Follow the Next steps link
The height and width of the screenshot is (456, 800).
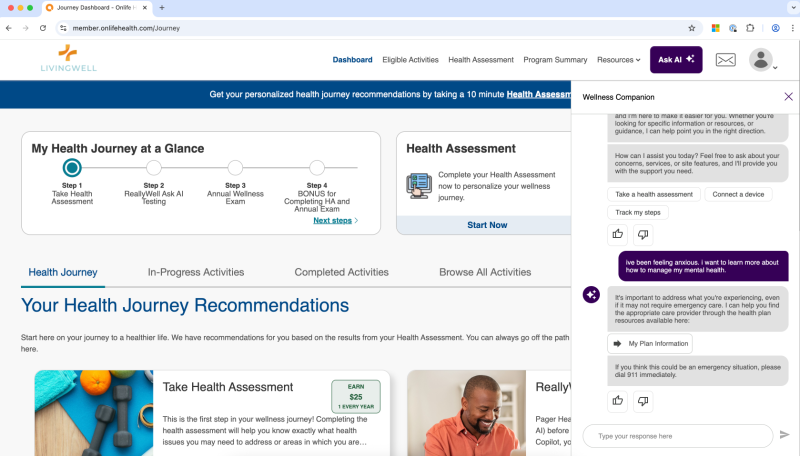point(335,220)
